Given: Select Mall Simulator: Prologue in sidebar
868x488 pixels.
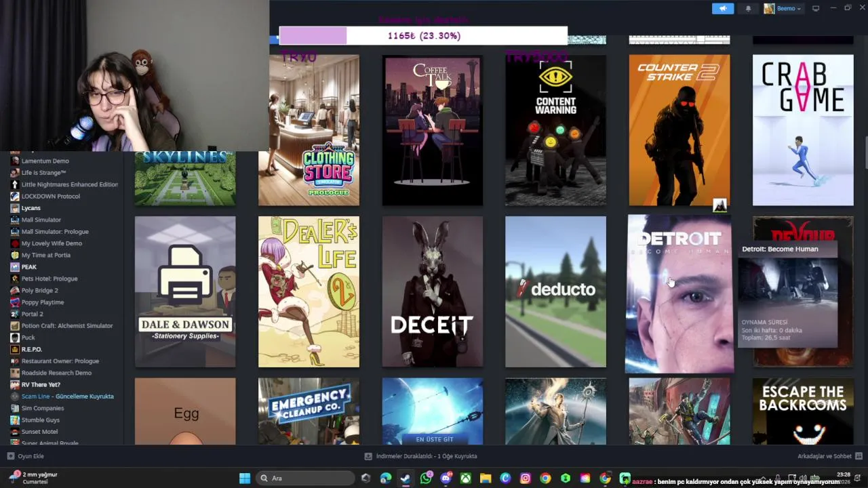Looking at the screenshot, I should pyautogui.click(x=55, y=231).
